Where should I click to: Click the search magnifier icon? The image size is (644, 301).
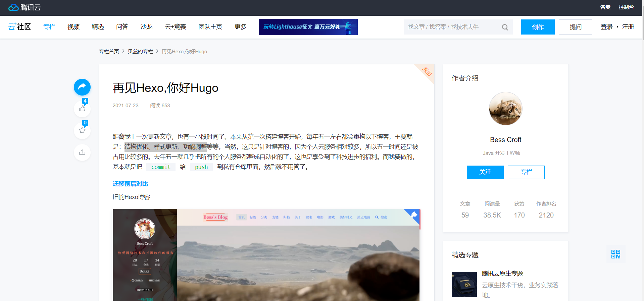coord(505,27)
